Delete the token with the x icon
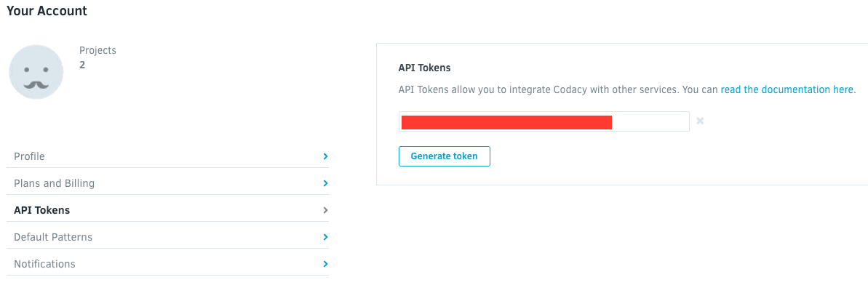868x285 pixels. 700,121
